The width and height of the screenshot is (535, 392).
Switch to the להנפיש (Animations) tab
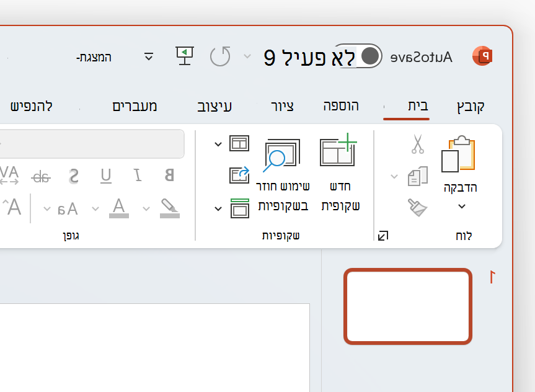(32, 106)
